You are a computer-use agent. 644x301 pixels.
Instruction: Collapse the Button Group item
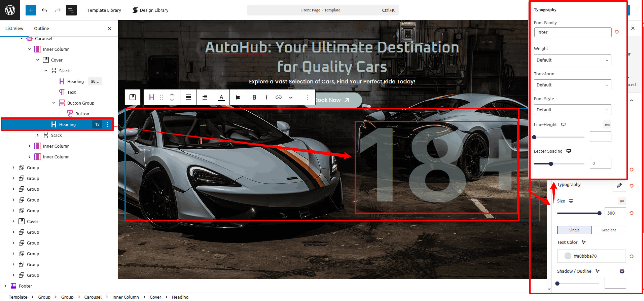pyautogui.click(x=54, y=103)
